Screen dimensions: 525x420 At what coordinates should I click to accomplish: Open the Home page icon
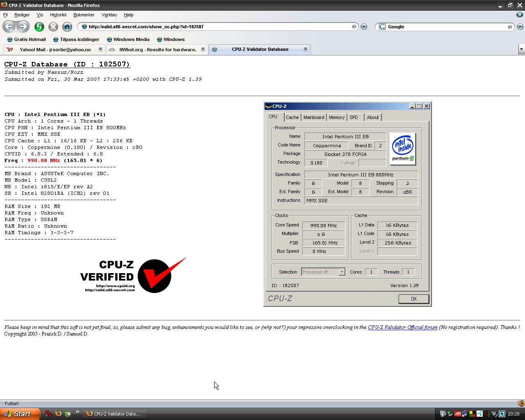point(67,27)
